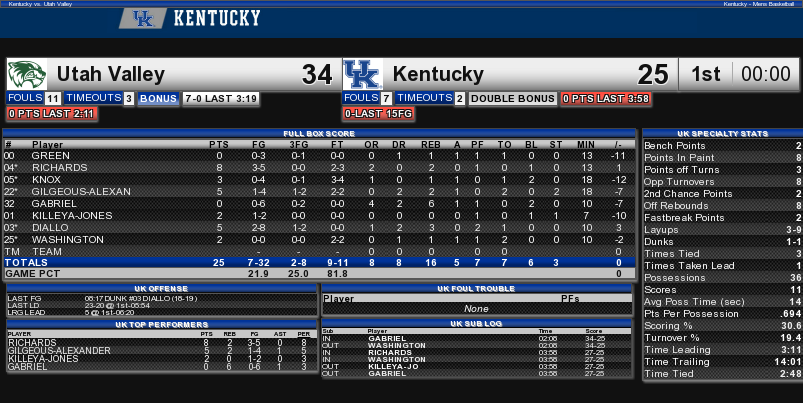Select the Kentucky DOUBLE BONUS indicator
Screen dimensions: 803x403
[x=513, y=98]
